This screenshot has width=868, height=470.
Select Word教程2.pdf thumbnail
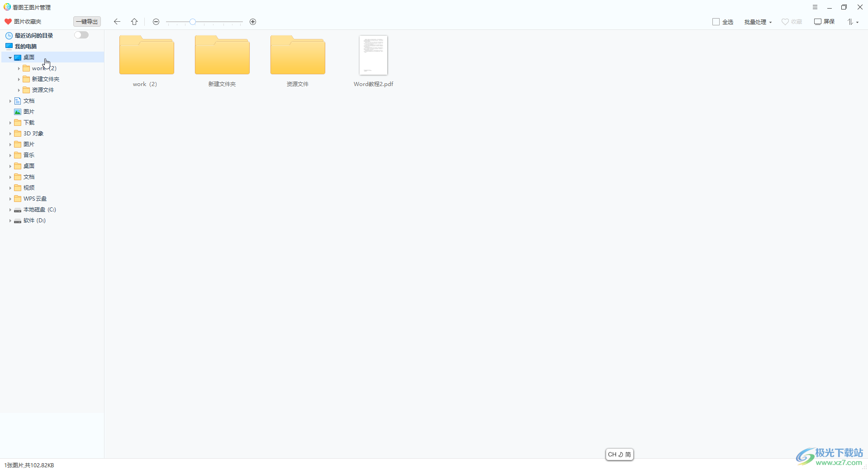pos(373,55)
